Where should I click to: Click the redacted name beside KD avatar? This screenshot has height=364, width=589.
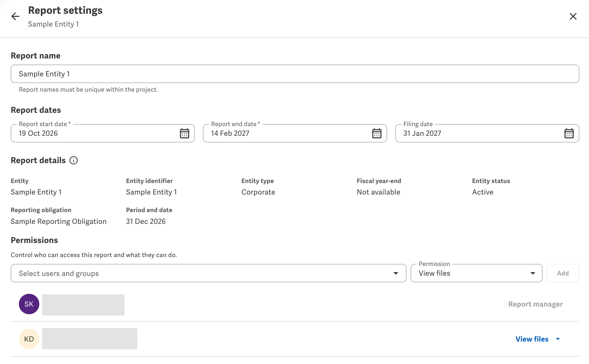(90, 338)
